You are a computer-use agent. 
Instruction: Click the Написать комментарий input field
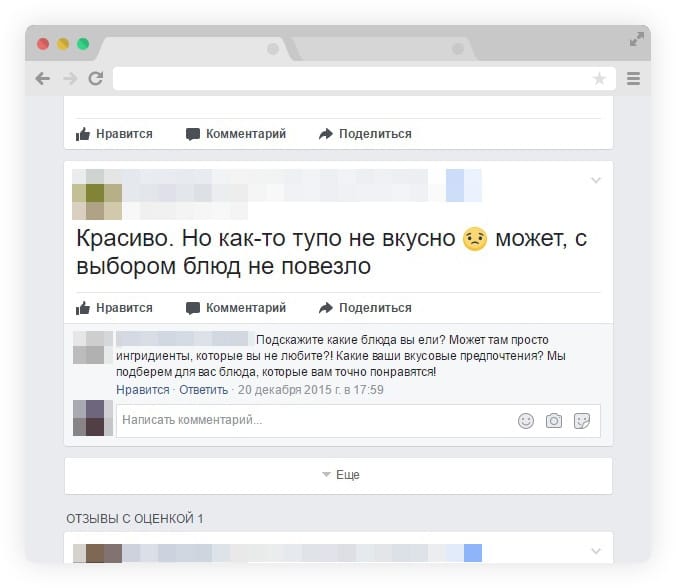tap(310, 421)
